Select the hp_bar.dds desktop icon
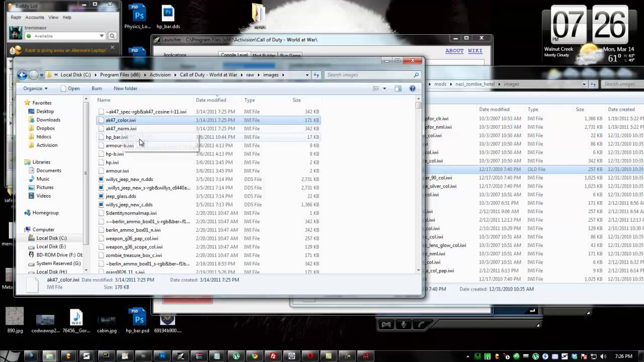This screenshot has height=362, width=644. tap(168, 16)
